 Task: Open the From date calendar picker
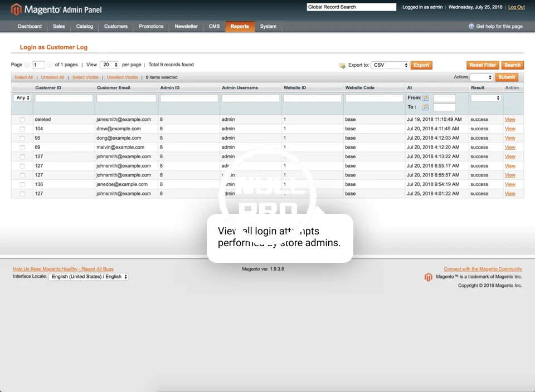426,98
